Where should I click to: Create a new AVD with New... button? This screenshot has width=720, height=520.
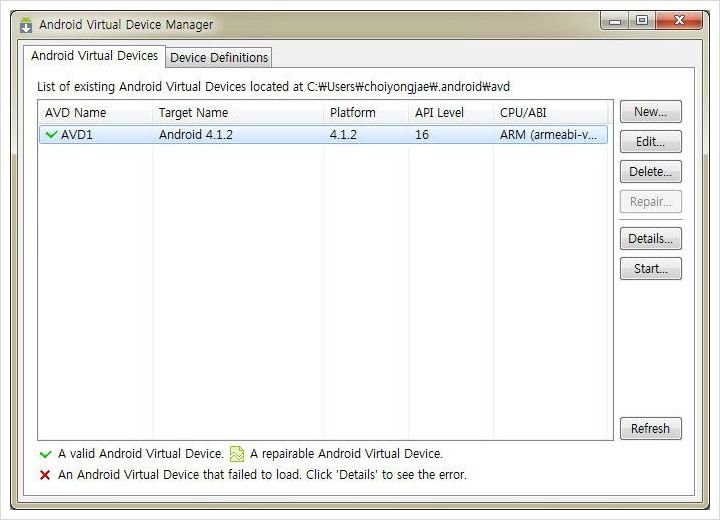[651, 112]
